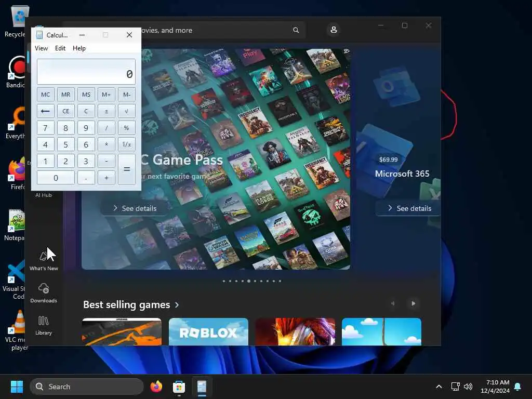Open AI Hub in the Store sidebar
532x399 pixels.
[44, 195]
